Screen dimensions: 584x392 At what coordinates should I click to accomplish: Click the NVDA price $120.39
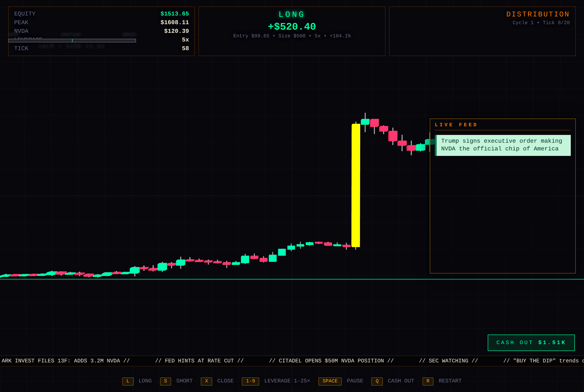tap(176, 31)
